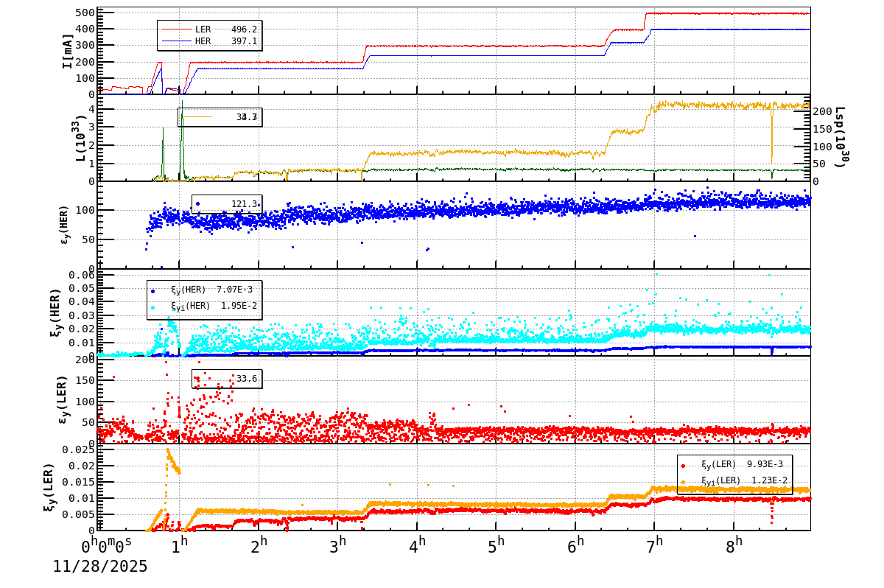
Task: Click the εy(HER) axis label
Action: [x=66, y=225]
